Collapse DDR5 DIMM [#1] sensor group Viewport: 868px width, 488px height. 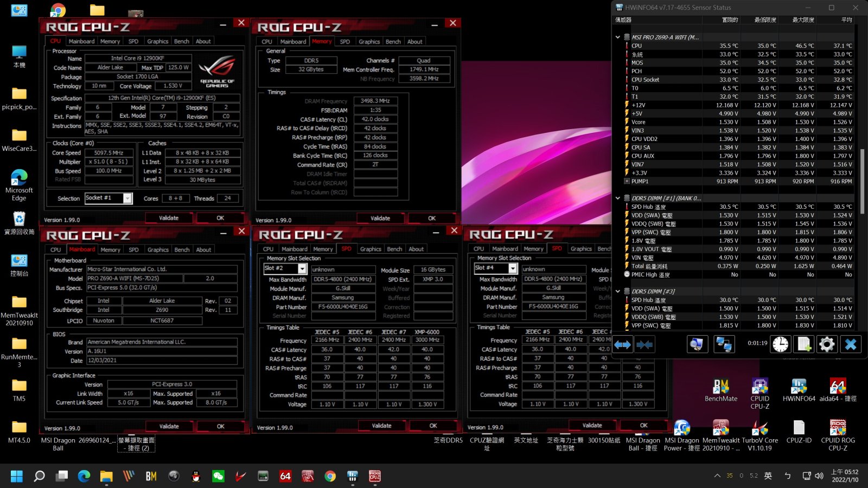coord(617,198)
